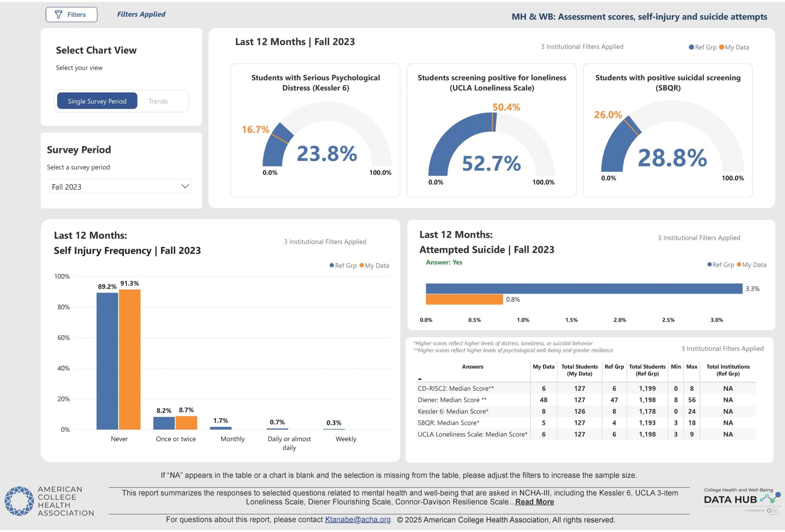Click the ACHA logo emblem
The width and height of the screenshot is (785, 532).
[x=19, y=501]
